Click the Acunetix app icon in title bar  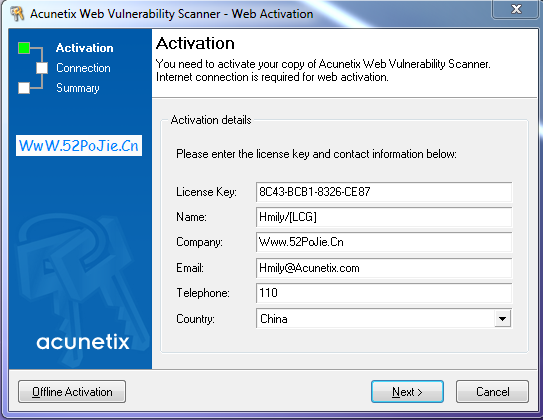coord(17,14)
